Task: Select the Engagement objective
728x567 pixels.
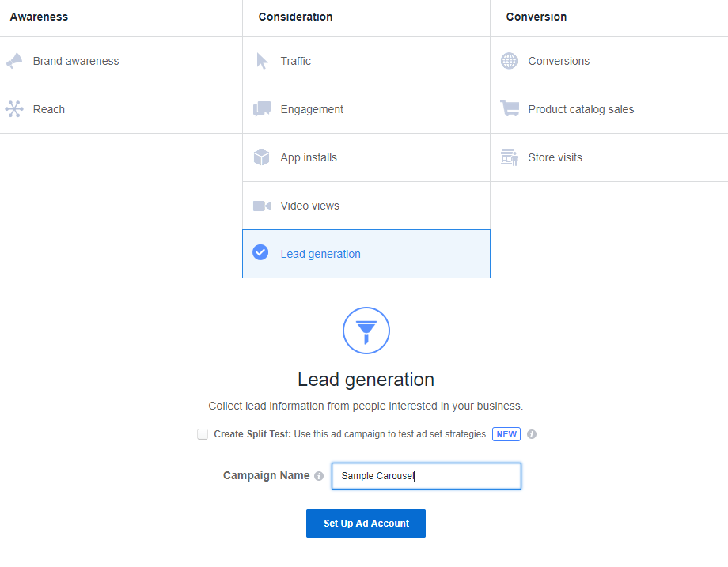Action: tap(312, 109)
